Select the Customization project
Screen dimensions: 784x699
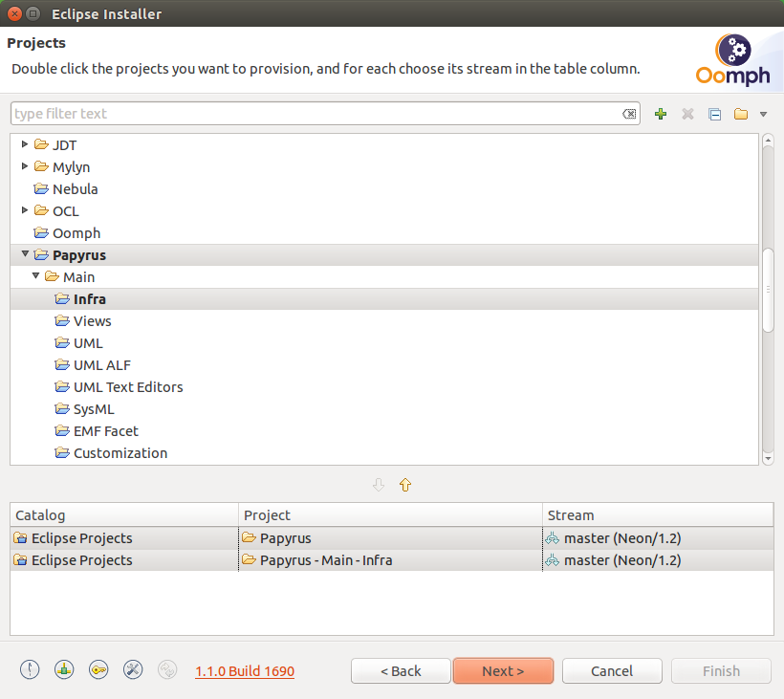[120, 453]
